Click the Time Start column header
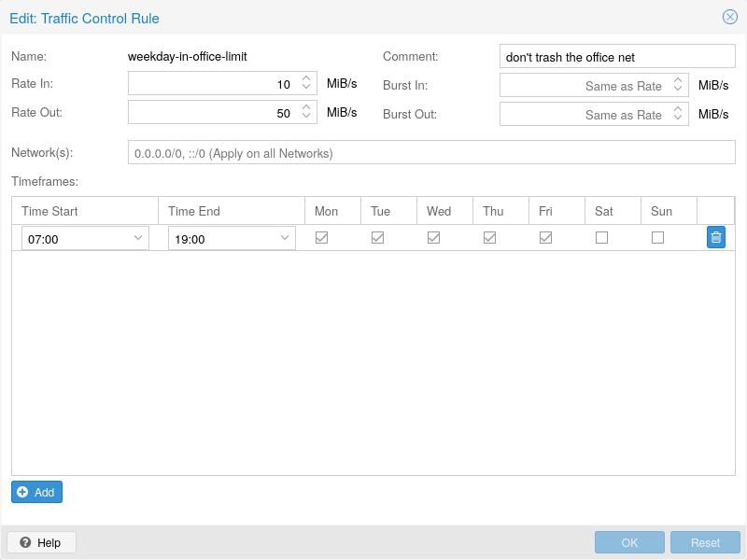The width and height of the screenshot is (747, 560). click(x=84, y=211)
